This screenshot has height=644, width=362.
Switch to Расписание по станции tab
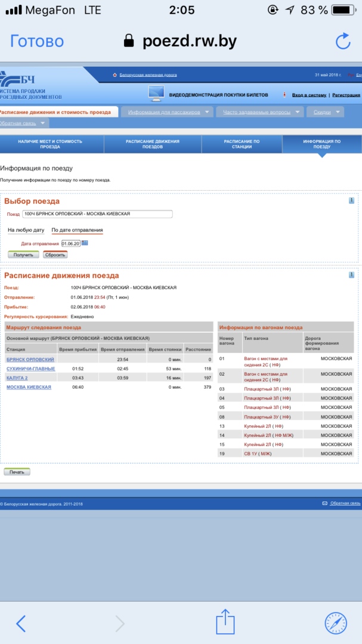point(242,144)
